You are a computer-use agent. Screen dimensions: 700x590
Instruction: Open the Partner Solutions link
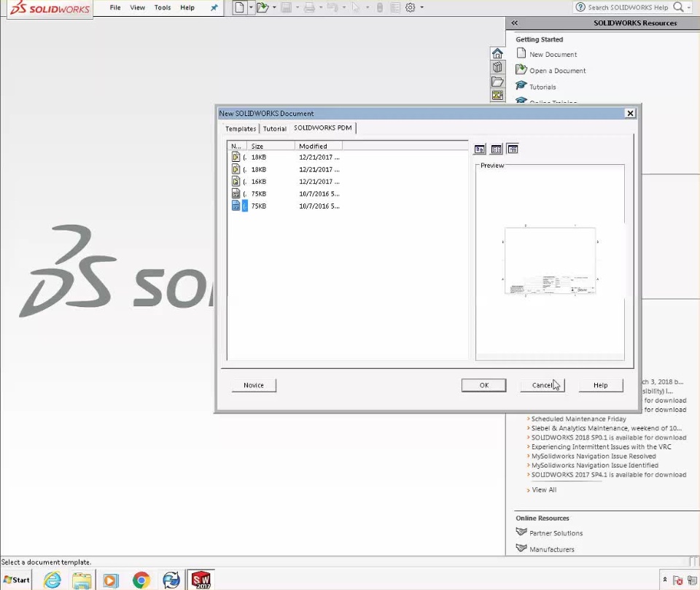click(556, 533)
